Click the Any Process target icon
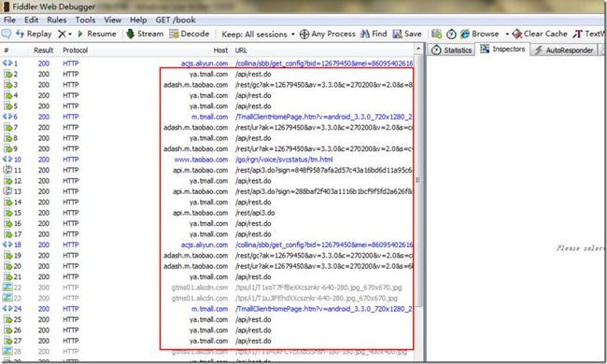 click(x=304, y=34)
